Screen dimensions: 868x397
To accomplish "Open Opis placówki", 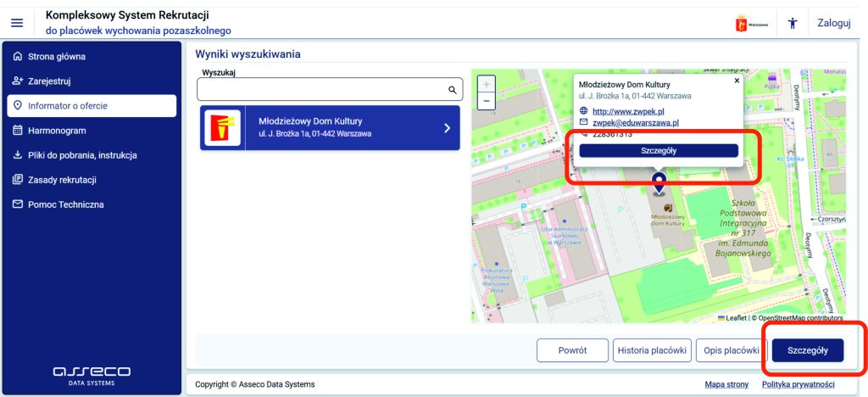I will tap(731, 350).
